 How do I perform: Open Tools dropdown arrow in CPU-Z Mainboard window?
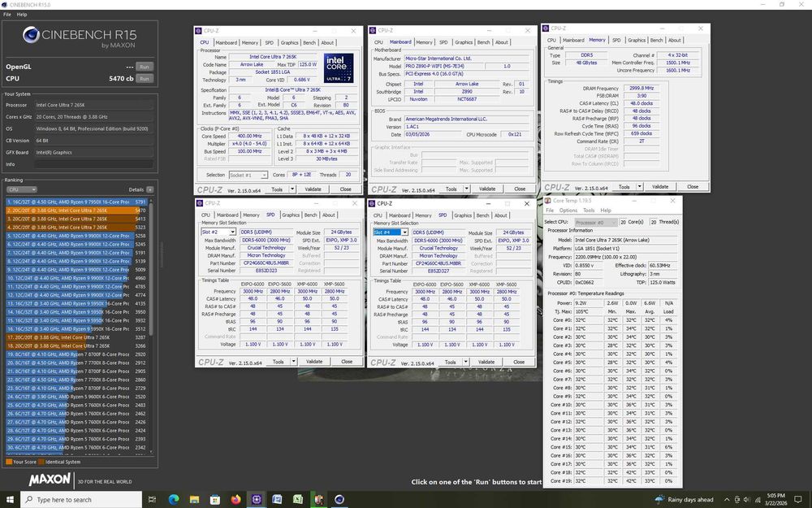tap(467, 189)
